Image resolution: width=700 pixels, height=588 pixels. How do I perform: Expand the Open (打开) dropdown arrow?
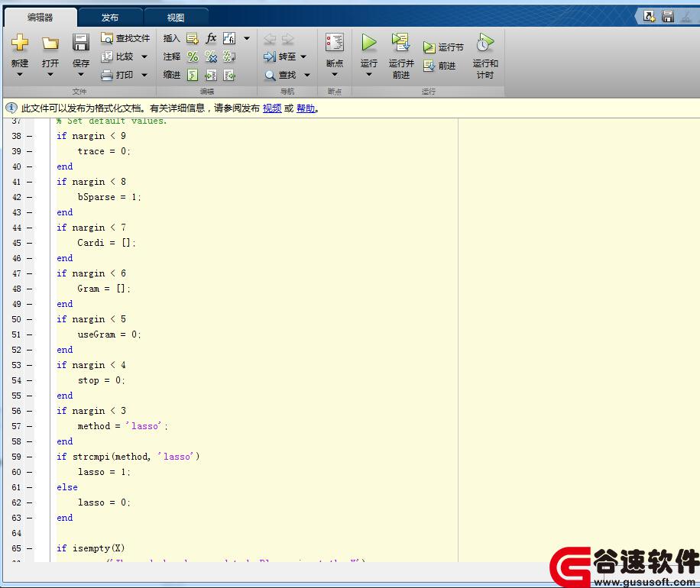[x=50, y=74]
